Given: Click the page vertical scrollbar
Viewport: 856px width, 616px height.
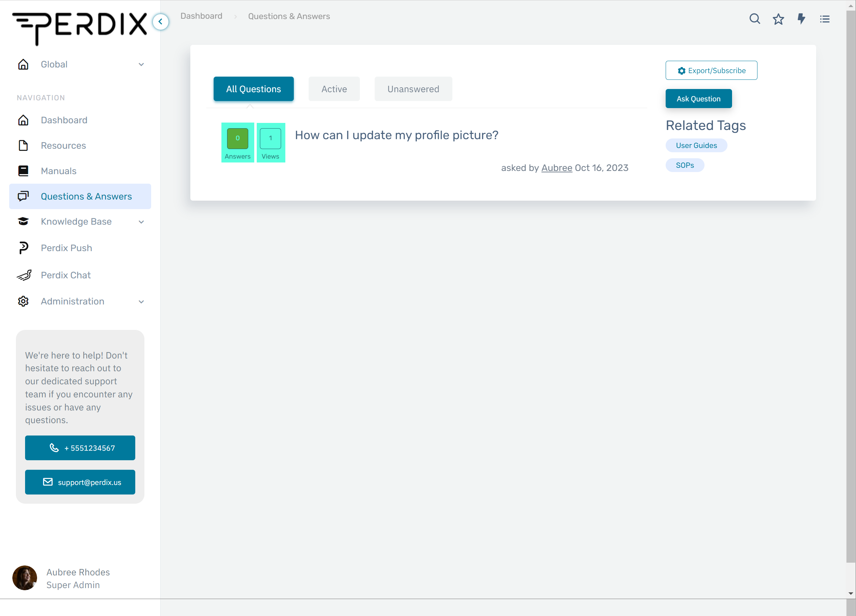Looking at the screenshot, I should [851, 287].
